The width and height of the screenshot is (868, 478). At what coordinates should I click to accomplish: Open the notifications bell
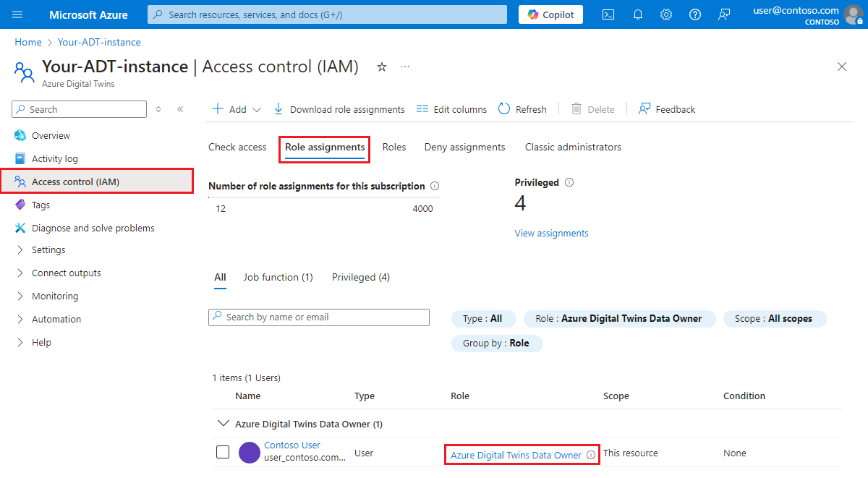tap(637, 14)
